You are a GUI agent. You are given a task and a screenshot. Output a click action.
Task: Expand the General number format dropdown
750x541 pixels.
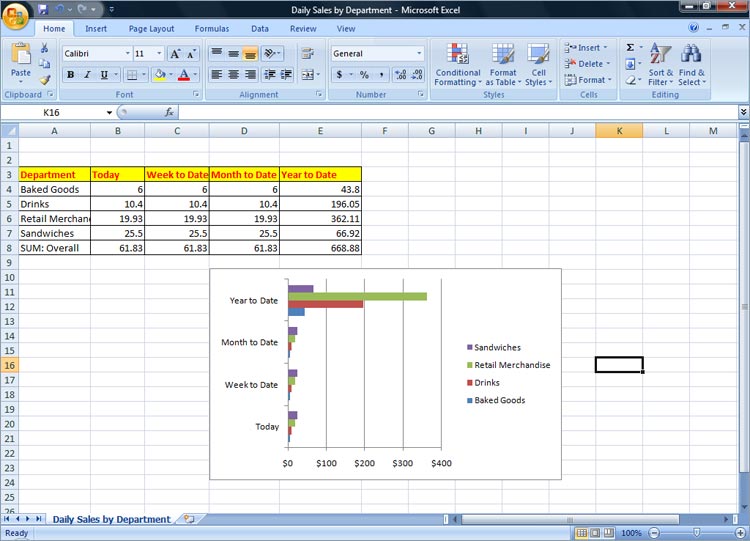(x=418, y=54)
